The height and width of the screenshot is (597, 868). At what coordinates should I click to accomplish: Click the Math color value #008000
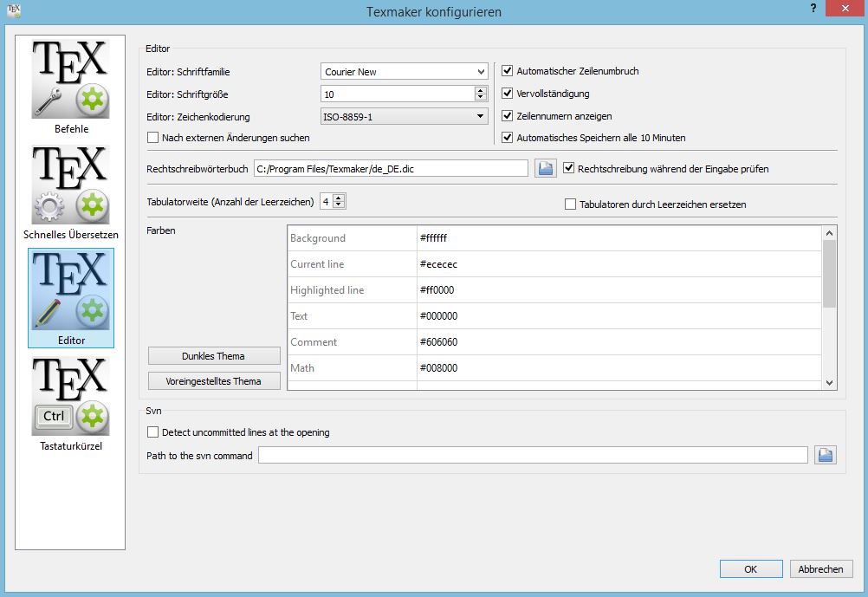click(x=619, y=368)
